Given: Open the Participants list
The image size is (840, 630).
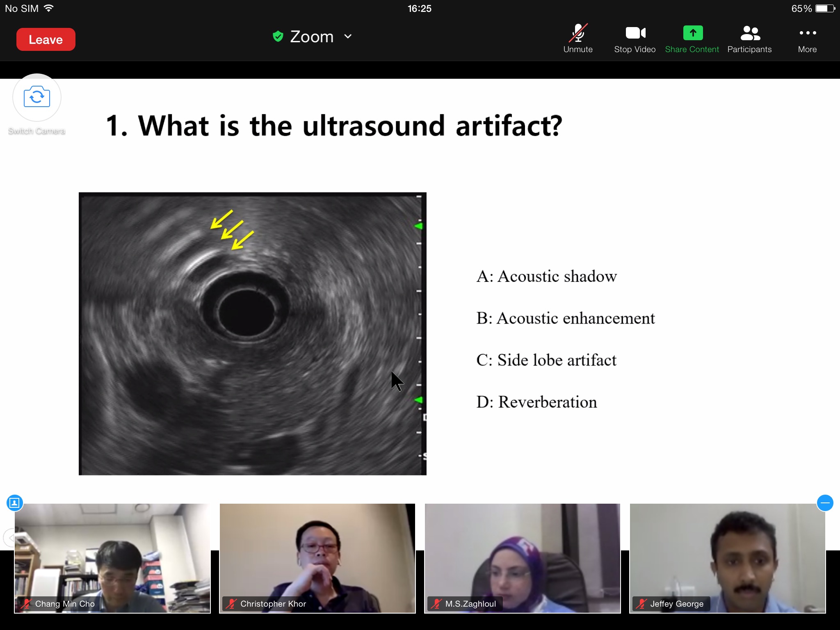Looking at the screenshot, I should [x=750, y=39].
